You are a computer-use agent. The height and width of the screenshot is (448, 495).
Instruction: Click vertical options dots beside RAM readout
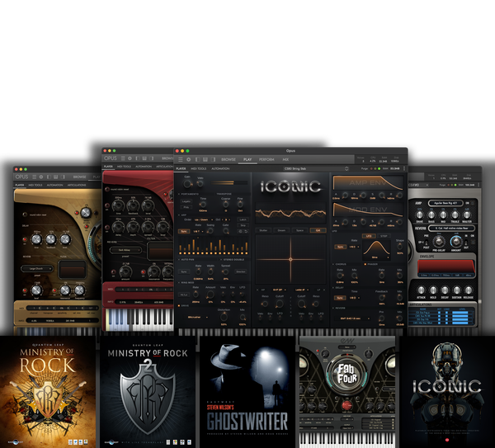[404, 168]
